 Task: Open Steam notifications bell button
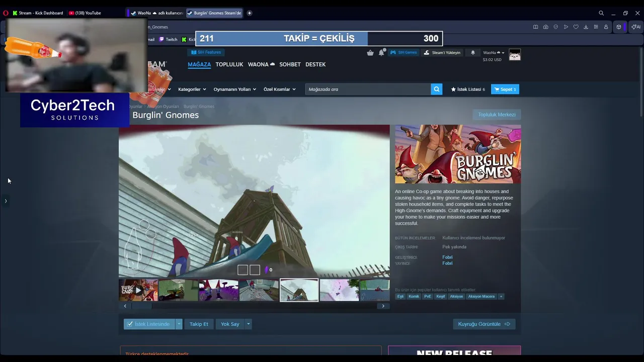tap(472, 52)
